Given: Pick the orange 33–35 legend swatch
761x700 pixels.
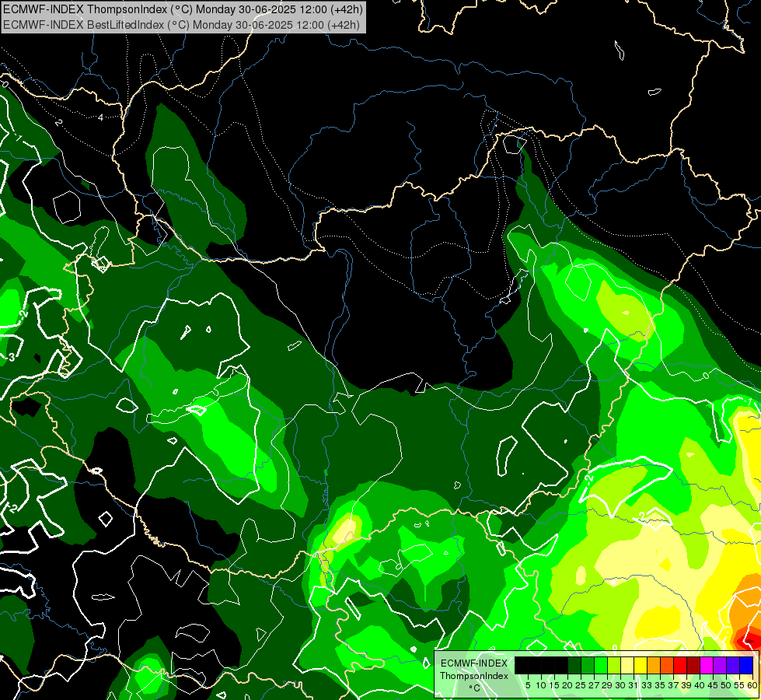Looking at the screenshot, I should [x=654, y=665].
